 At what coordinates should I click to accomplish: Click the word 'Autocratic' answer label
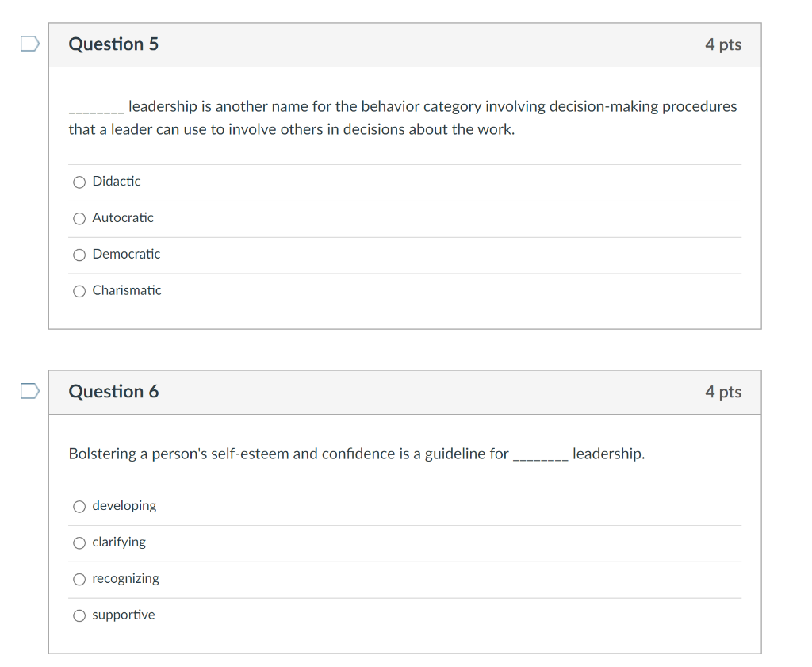[x=123, y=217]
